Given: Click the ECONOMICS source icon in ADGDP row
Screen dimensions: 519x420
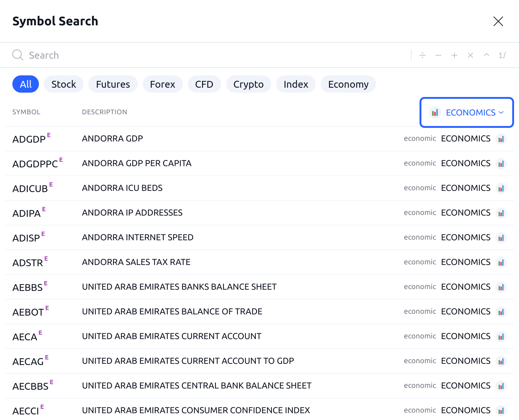Looking at the screenshot, I should click(501, 139).
